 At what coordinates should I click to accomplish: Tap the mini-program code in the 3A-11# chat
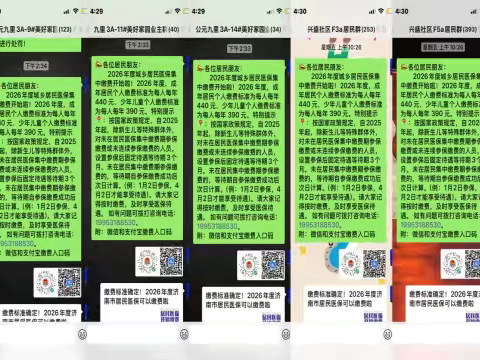147,261
